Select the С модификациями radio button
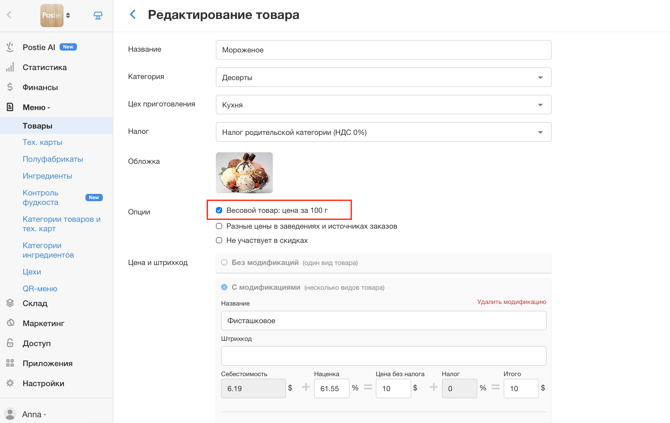This screenshot has height=423, width=670. tap(224, 287)
